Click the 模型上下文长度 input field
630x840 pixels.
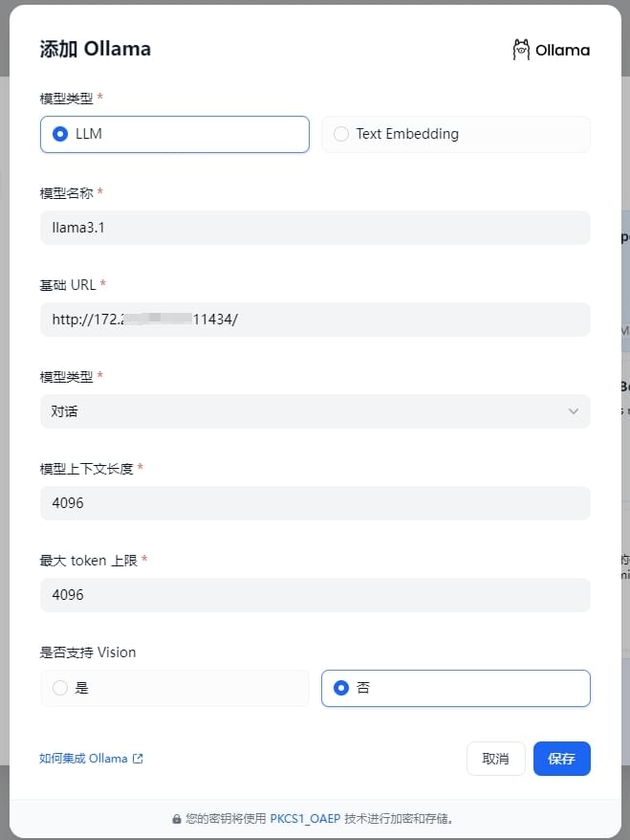coord(315,503)
